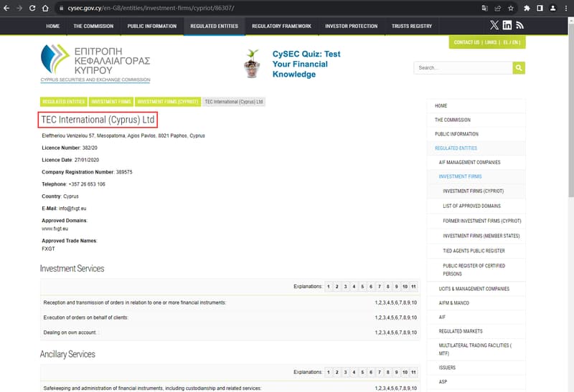Reload the page using the refresh icon
This screenshot has height=392, width=574.
[x=32, y=8]
